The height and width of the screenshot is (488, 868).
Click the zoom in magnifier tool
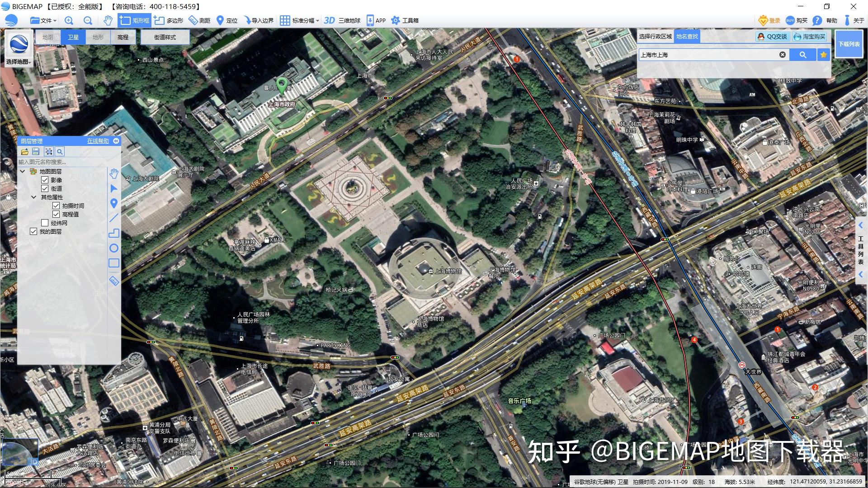69,20
